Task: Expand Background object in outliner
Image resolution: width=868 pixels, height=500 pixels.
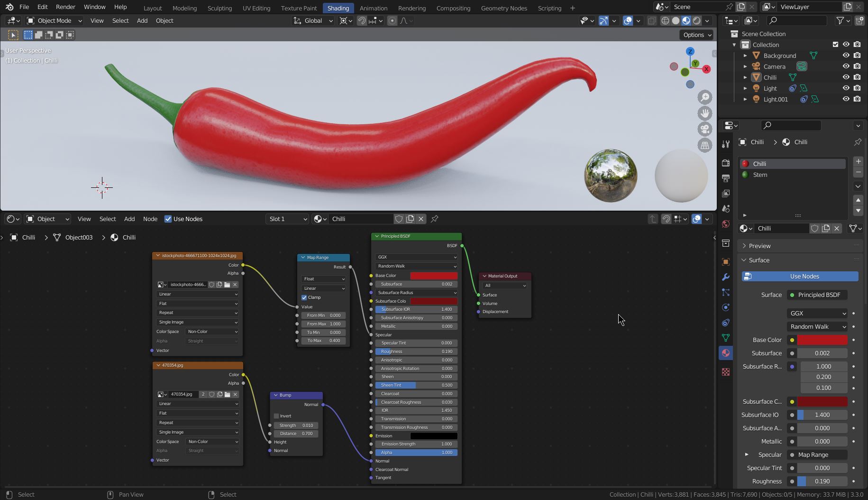Action: click(745, 56)
